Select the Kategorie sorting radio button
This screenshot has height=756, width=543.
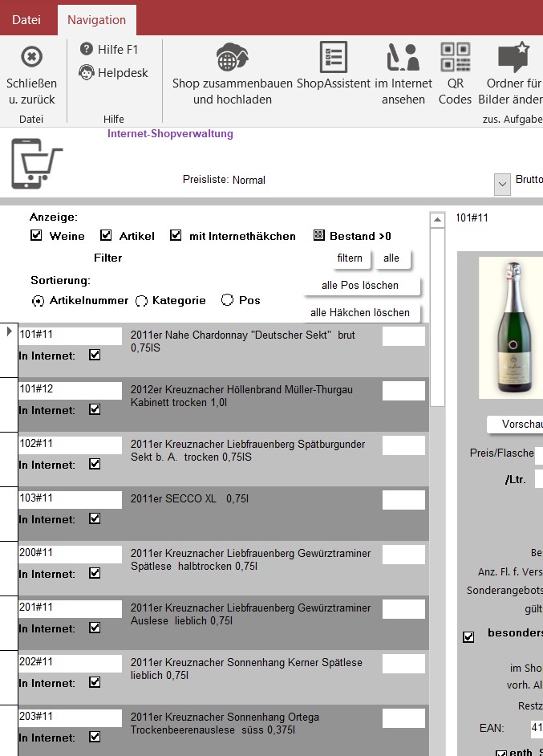click(x=141, y=301)
